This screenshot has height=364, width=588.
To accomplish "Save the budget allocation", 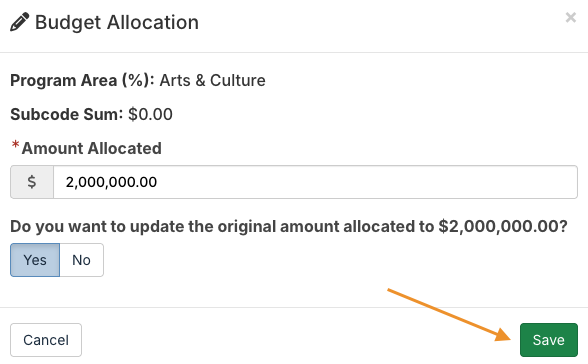I will (x=549, y=340).
